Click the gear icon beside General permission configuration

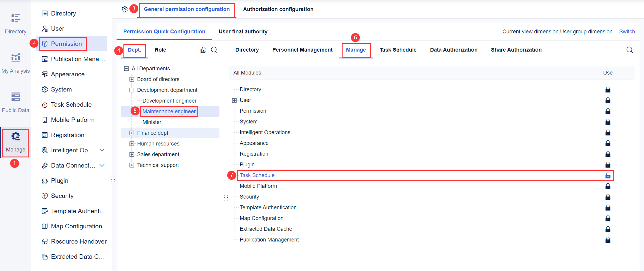pyautogui.click(x=125, y=9)
